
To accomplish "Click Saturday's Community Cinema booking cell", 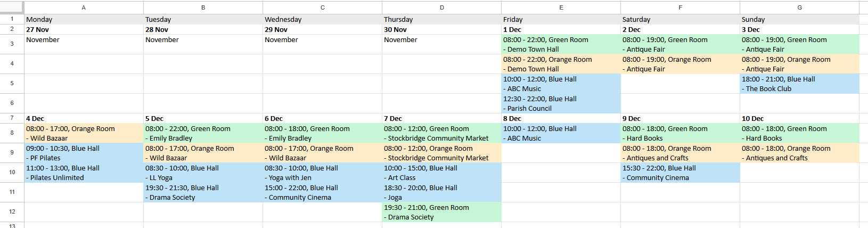I will [680, 173].
